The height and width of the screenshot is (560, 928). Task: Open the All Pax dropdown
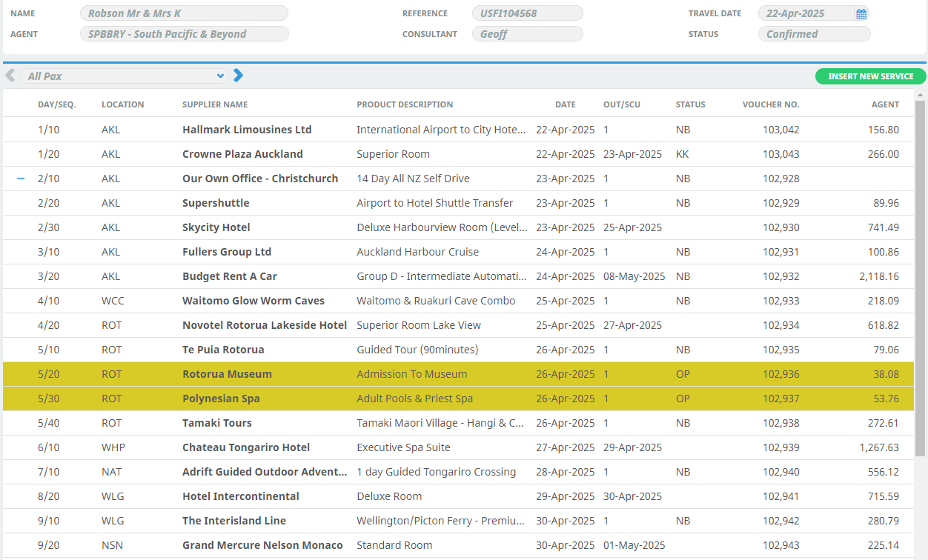pos(124,76)
